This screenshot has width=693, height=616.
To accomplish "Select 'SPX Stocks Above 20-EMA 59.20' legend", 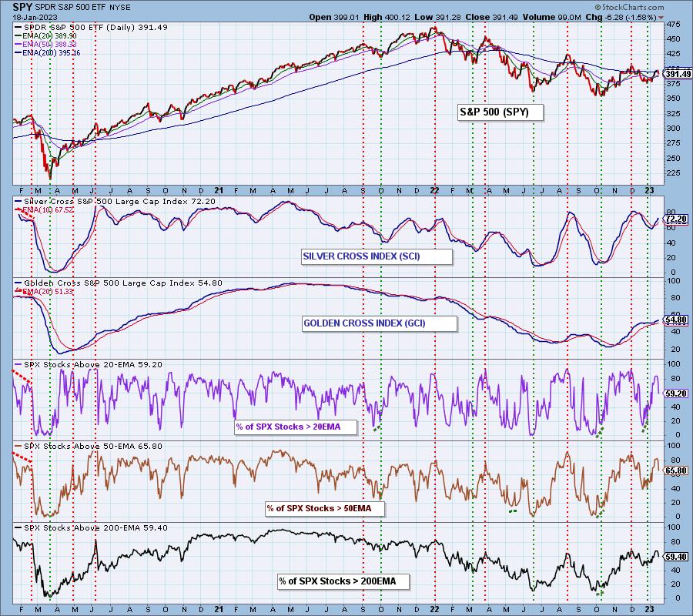I will pos(89,365).
